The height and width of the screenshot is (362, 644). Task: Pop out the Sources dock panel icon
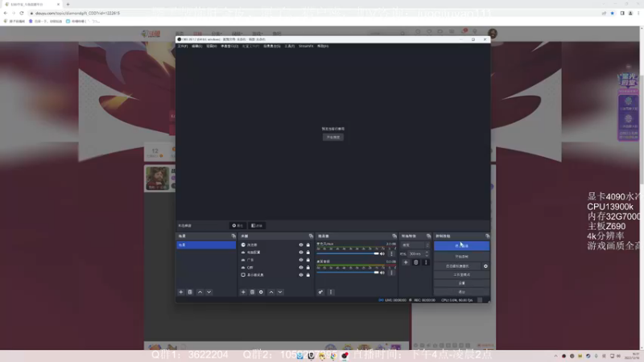(x=311, y=236)
